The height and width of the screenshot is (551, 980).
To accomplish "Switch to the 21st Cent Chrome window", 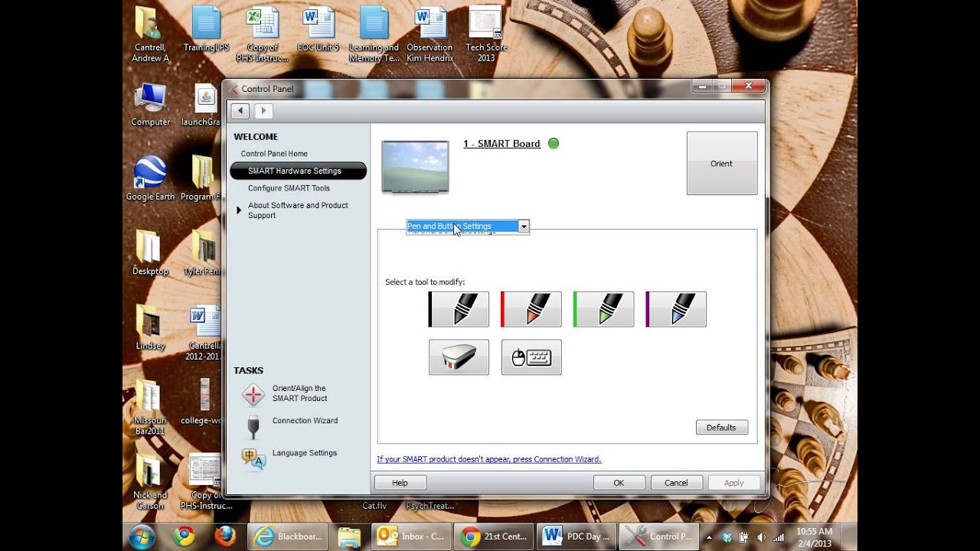I will tap(494, 536).
